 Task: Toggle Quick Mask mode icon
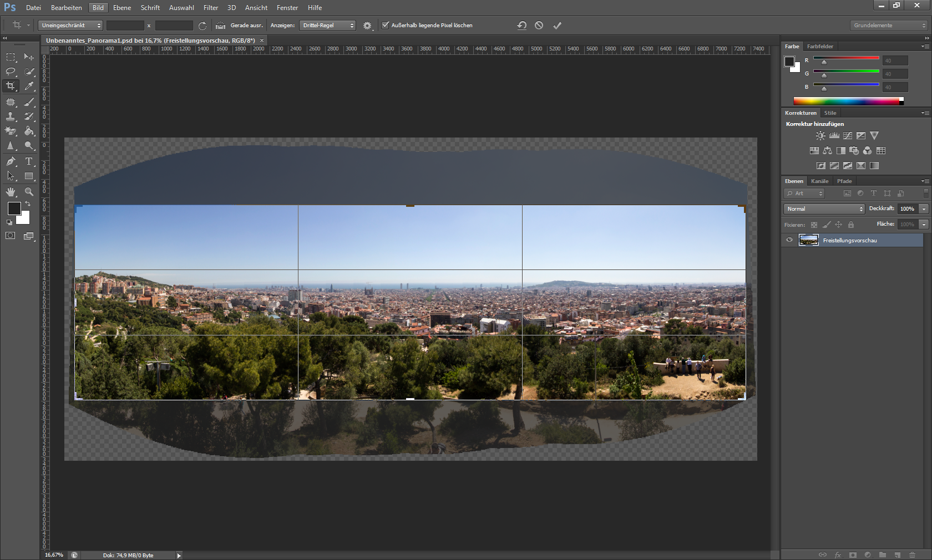pyautogui.click(x=11, y=236)
